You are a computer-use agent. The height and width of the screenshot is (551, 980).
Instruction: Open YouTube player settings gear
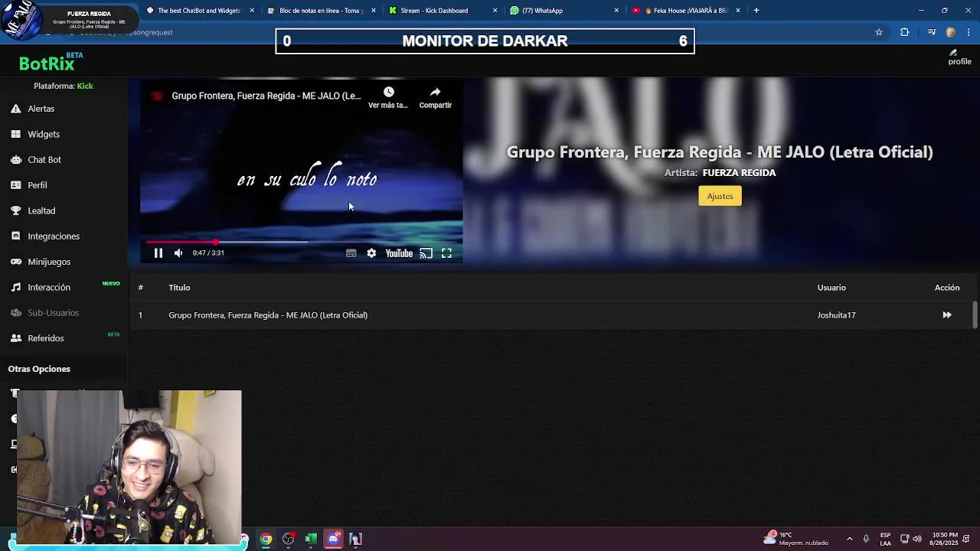click(371, 253)
